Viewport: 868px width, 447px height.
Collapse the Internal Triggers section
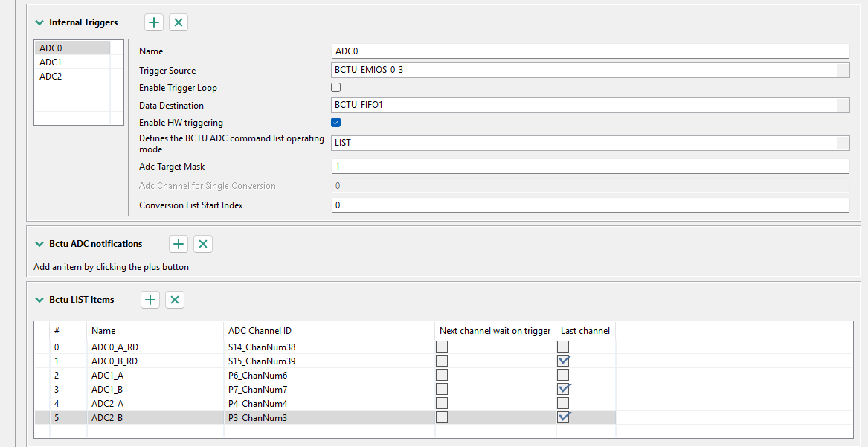pos(39,22)
